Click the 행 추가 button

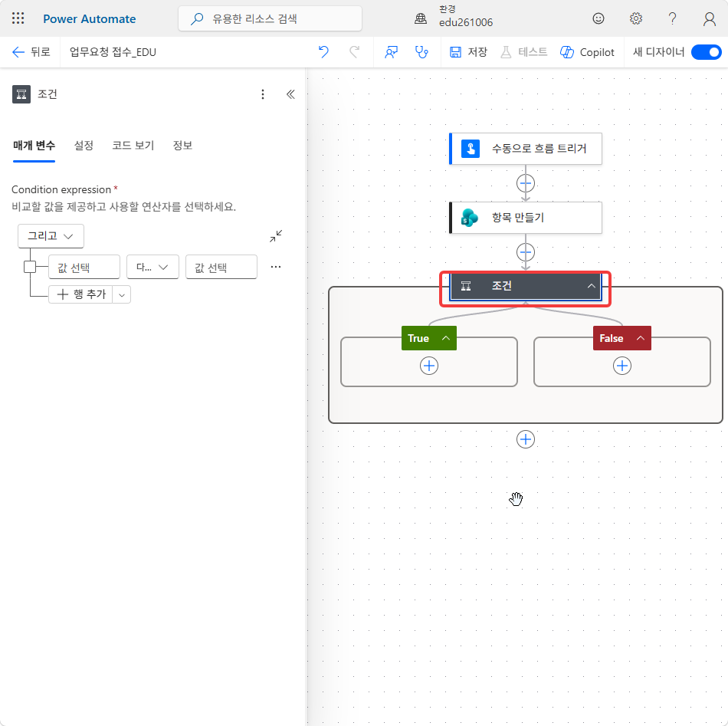click(80, 294)
